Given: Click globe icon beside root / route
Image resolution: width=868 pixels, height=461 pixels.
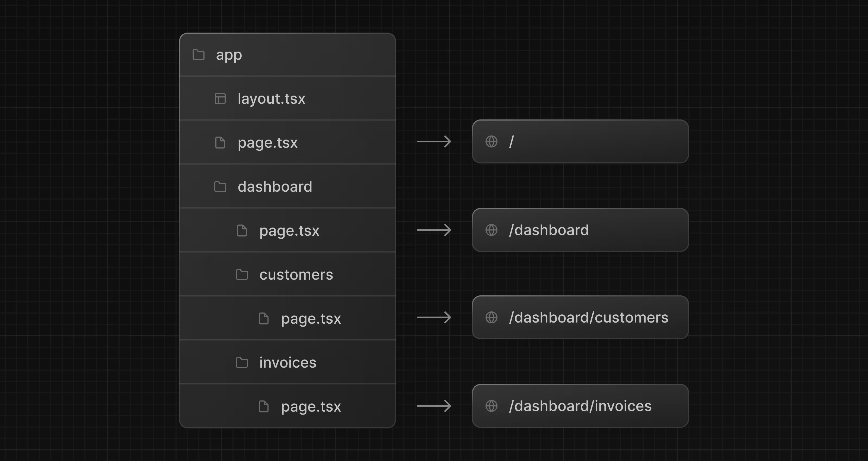Looking at the screenshot, I should click(x=491, y=141).
